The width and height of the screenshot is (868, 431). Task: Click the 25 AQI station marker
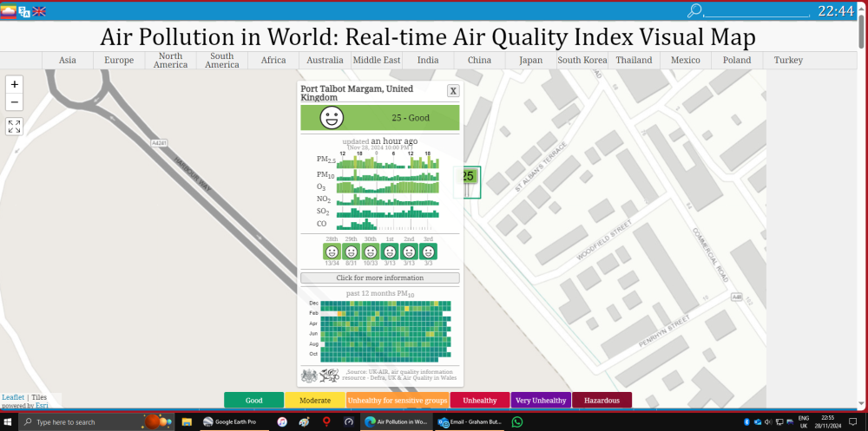click(467, 177)
